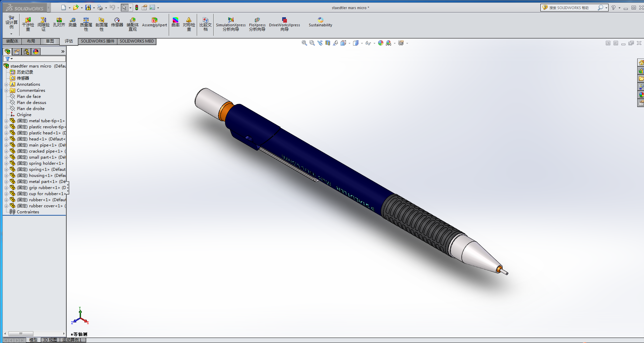Viewport: 644px width, 343px height.
Task: Open File Explorer task pane
Action: coord(641,79)
